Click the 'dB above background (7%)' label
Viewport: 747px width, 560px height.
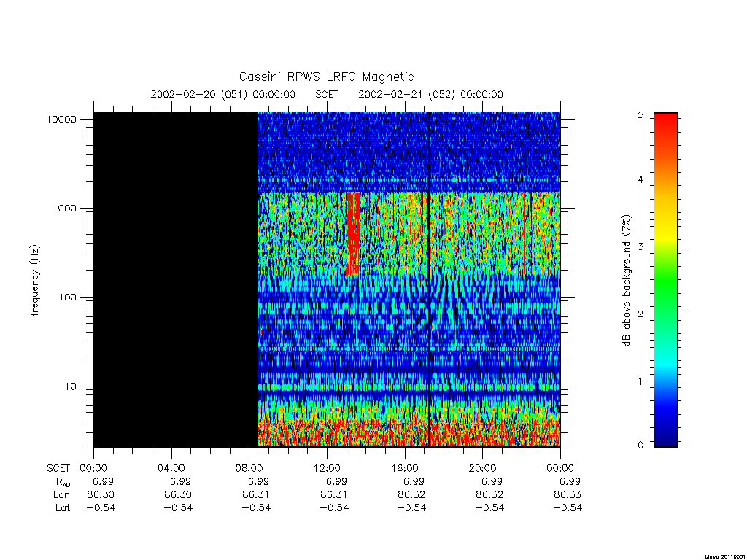coord(626,281)
